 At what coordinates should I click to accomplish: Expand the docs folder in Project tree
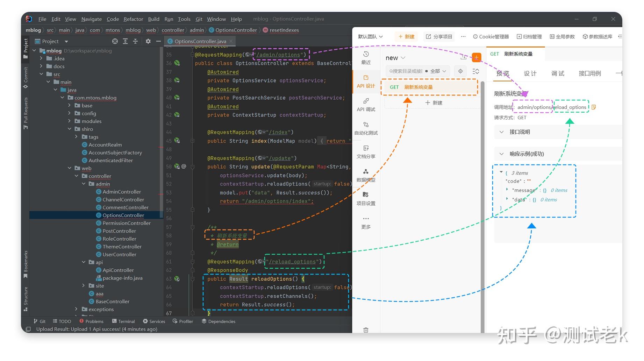41,66
